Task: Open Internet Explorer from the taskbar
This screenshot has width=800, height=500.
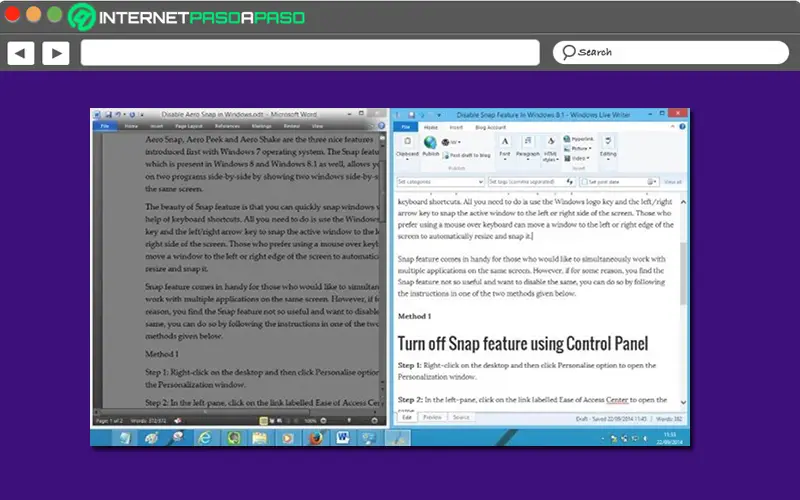Action: (x=205, y=438)
